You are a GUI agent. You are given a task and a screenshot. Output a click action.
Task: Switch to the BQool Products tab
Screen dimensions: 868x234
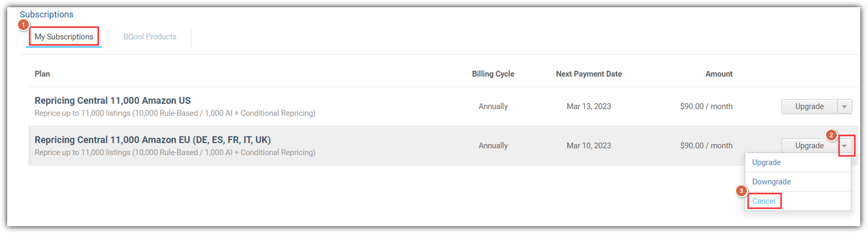point(150,37)
